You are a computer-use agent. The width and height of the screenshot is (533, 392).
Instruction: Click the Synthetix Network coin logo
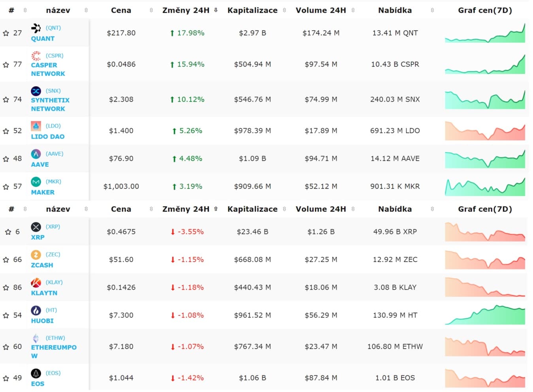tap(36, 91)
